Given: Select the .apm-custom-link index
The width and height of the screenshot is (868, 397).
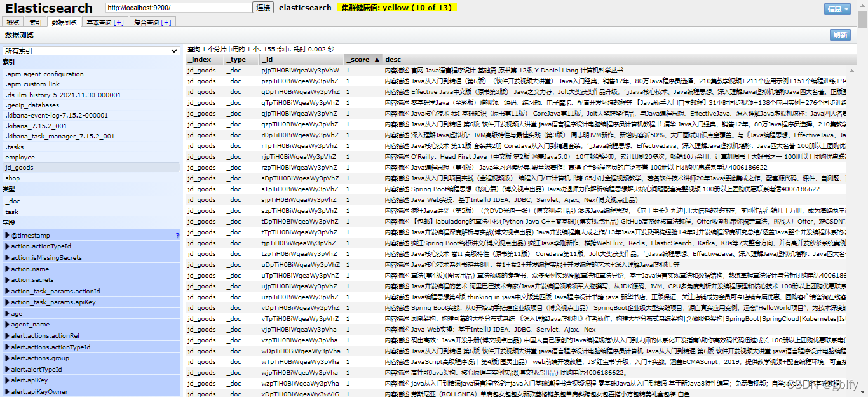Looking at the screenshot, I should pyautogui.click(x=91, y=84).
